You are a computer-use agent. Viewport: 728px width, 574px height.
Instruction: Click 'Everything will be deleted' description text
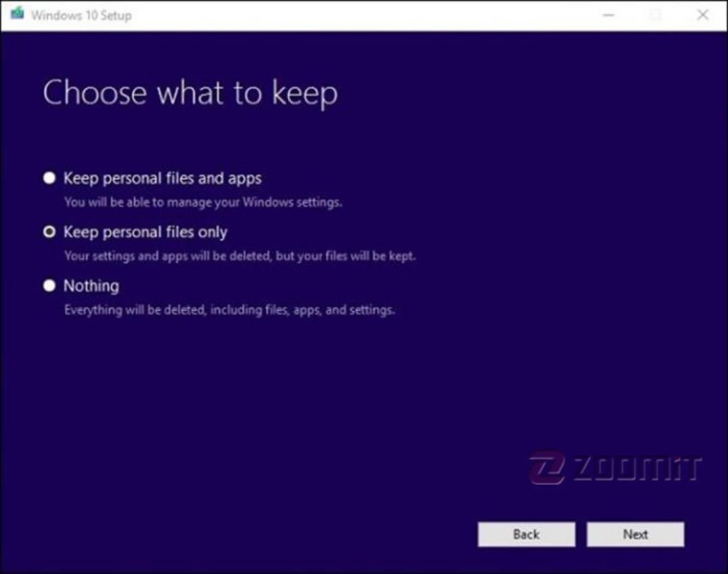230,310
